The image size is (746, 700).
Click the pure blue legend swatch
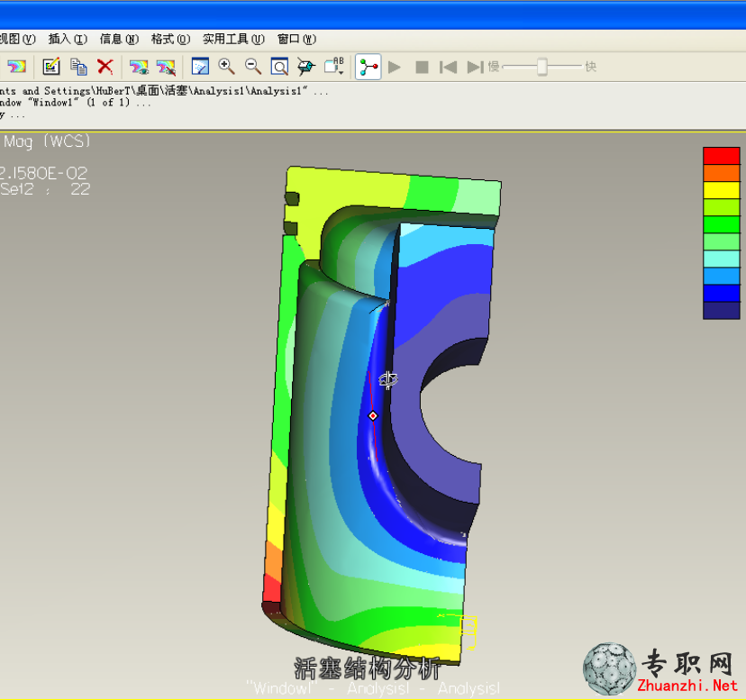pos(722,293)
